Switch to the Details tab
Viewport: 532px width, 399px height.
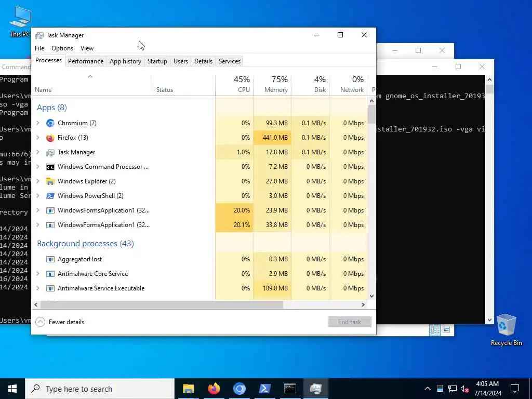(x=203, y=61)
